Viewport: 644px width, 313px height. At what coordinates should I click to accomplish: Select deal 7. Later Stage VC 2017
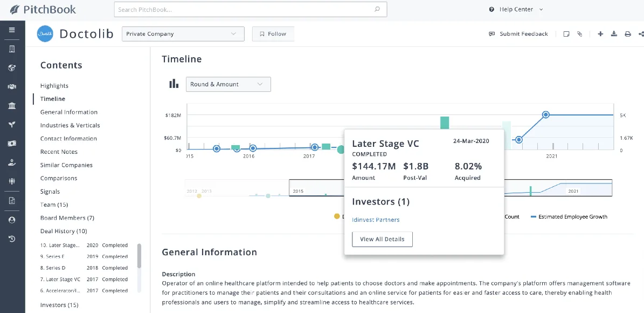84,280
